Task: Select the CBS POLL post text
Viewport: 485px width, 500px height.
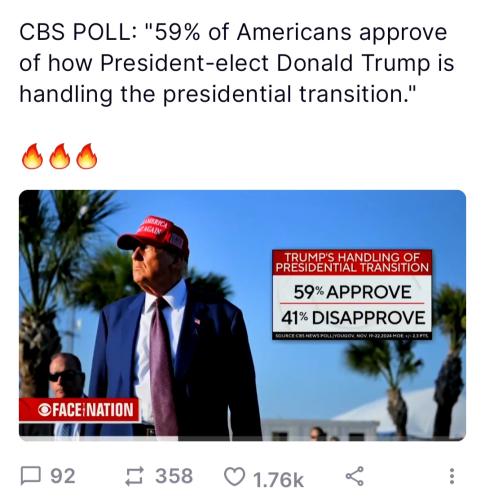Action: pyautogui.click(x=237, y=63)
